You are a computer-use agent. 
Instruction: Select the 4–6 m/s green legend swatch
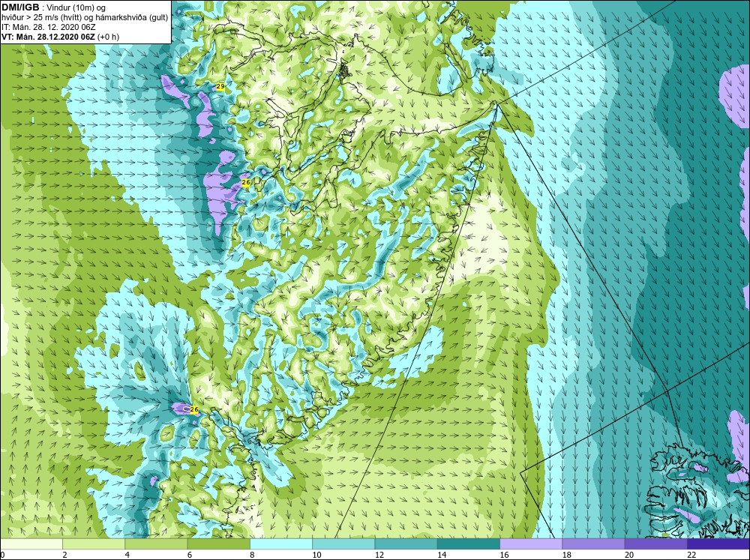[156, 544]
